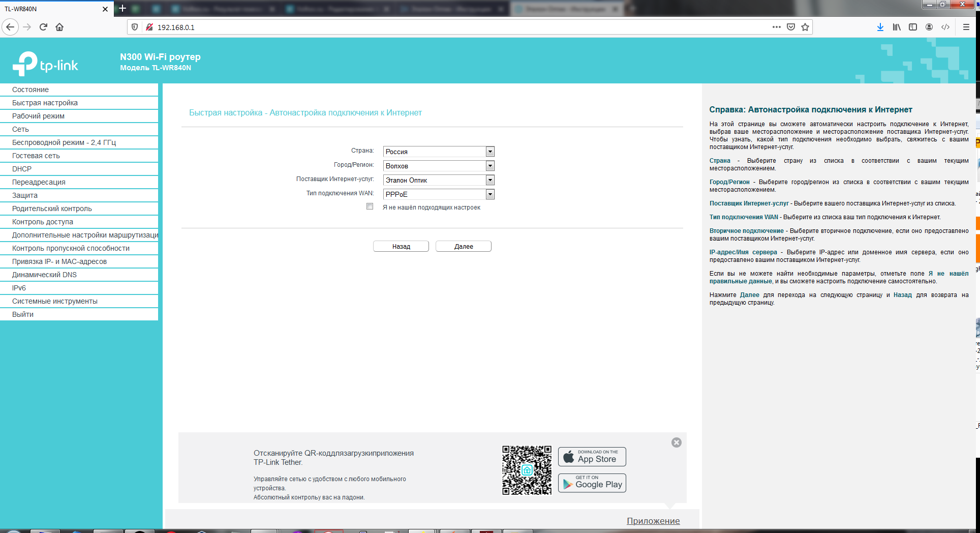
Task: Reload the router page
Action: 43,27
